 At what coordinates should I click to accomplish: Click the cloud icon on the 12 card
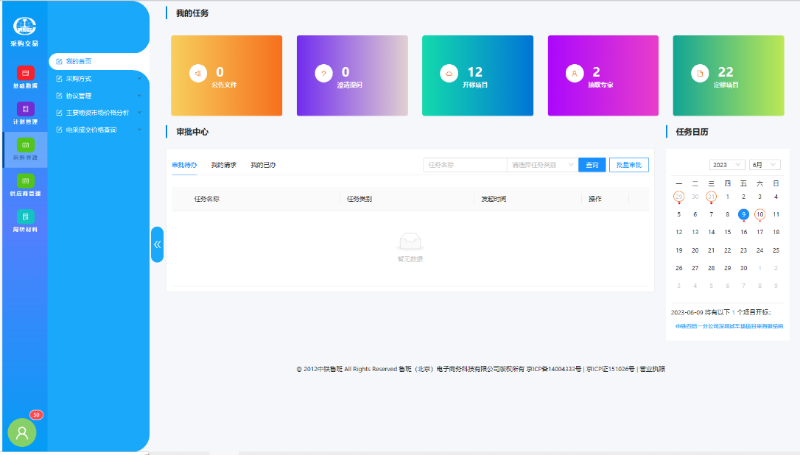click(449, 73)
